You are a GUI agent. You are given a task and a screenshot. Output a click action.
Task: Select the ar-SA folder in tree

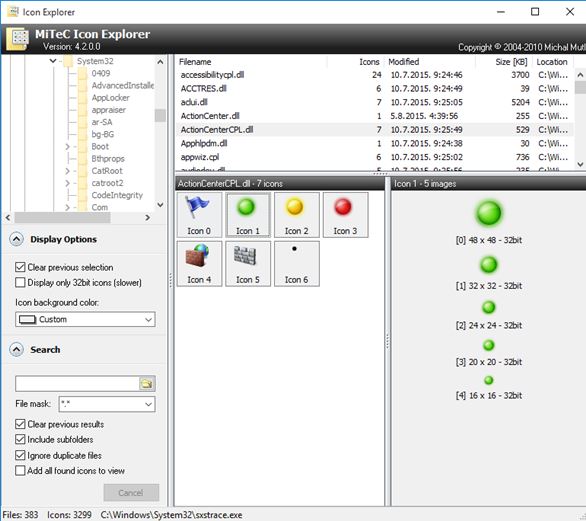[102, 122]
